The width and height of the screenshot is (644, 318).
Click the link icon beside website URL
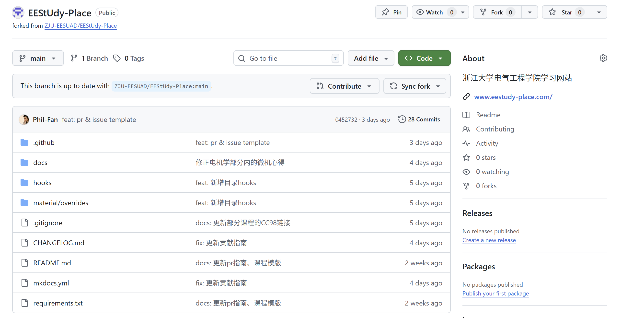466,97
